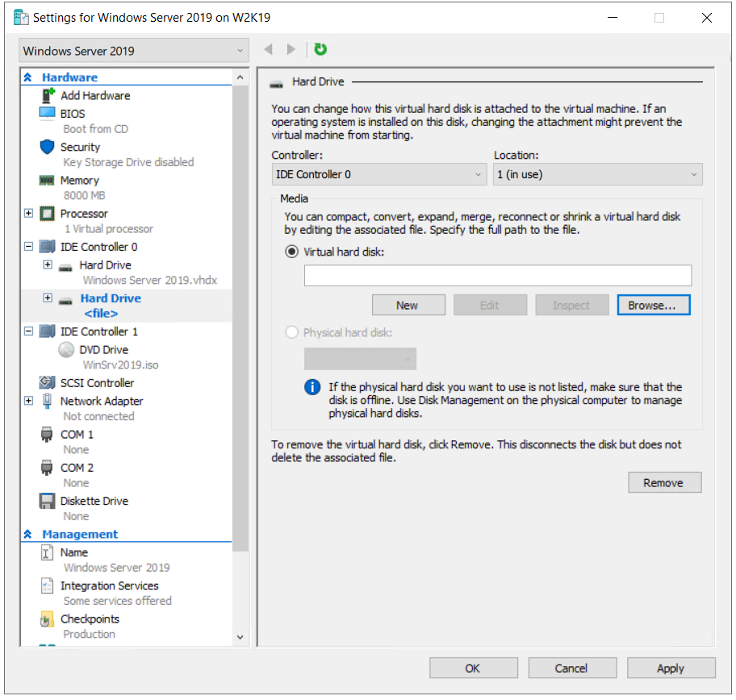Select the Diskette Drive floppy icon

point(47,501)
